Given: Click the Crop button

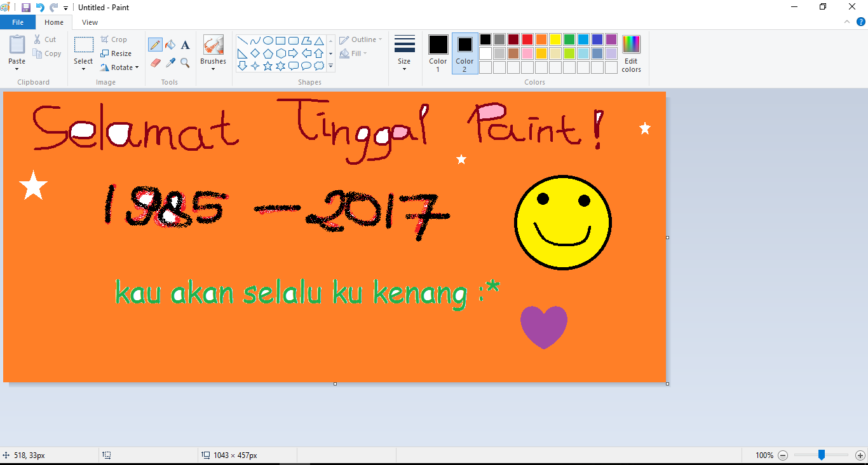Looking at the screenshot, I should pyautogui.click(x=114, y=39).
